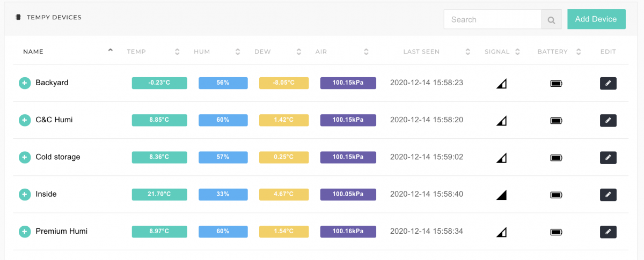644x260 pixels.
Task: Click the Tempy Devices header chip icon
Action: [x=18, y=17]
